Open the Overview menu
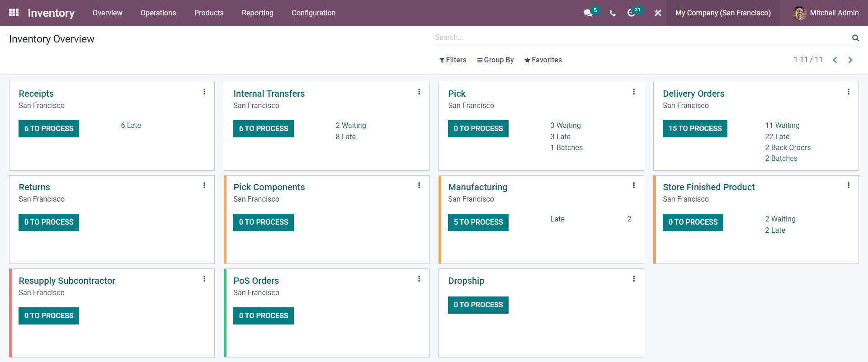 click(x=108, y=13)
